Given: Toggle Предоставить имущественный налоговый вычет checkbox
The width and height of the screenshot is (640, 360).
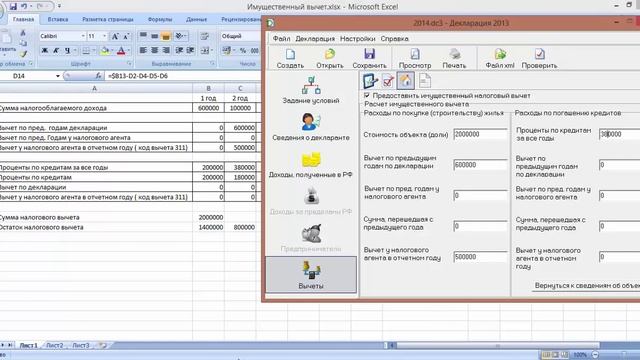Looking at the screenshot, I should pos(367,95).
